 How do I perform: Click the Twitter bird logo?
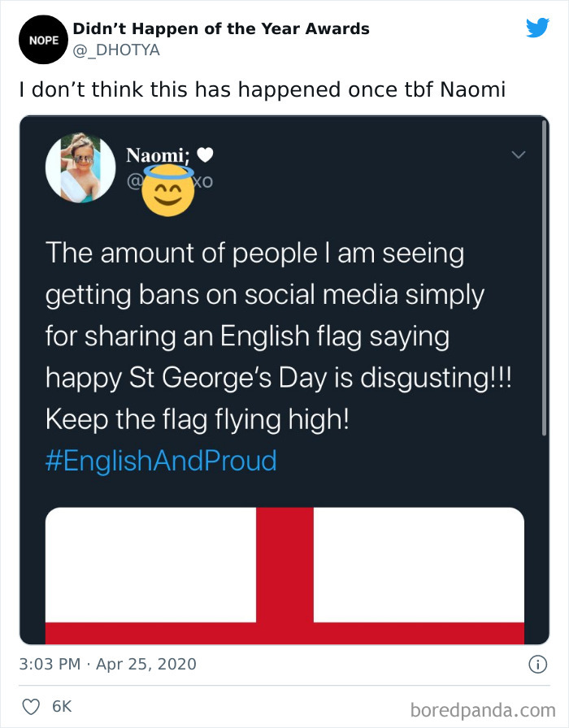coord(538,28)
